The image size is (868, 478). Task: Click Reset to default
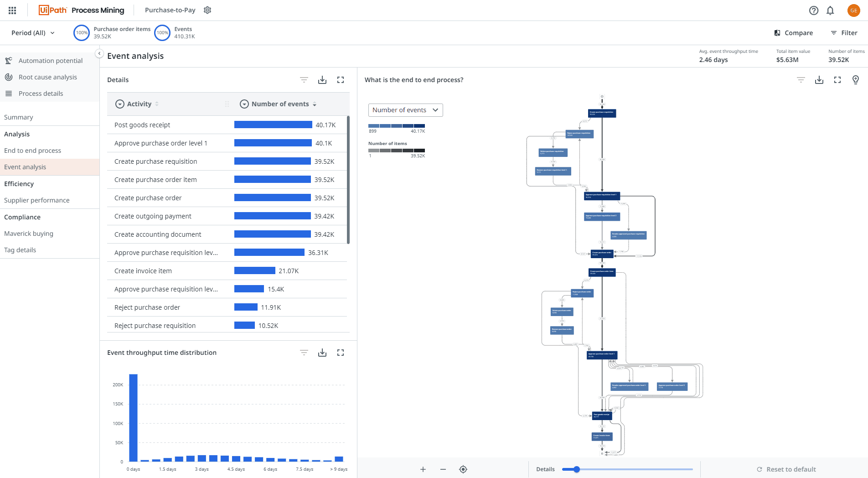click(786, 469)
